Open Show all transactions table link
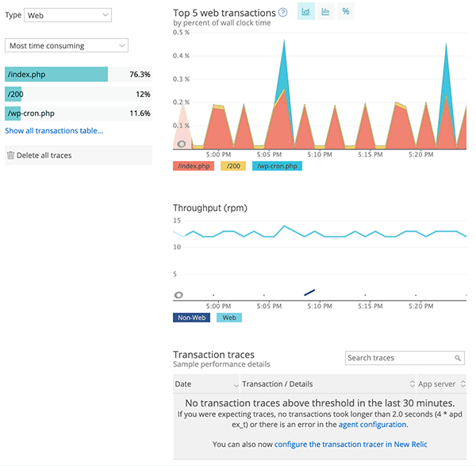476x466 pixels. coord(54,130)
